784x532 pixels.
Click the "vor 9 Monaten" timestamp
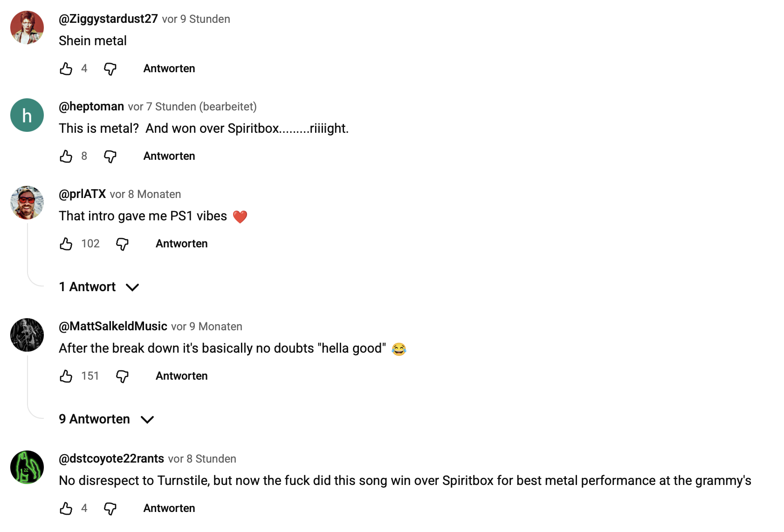pos(206,327)
